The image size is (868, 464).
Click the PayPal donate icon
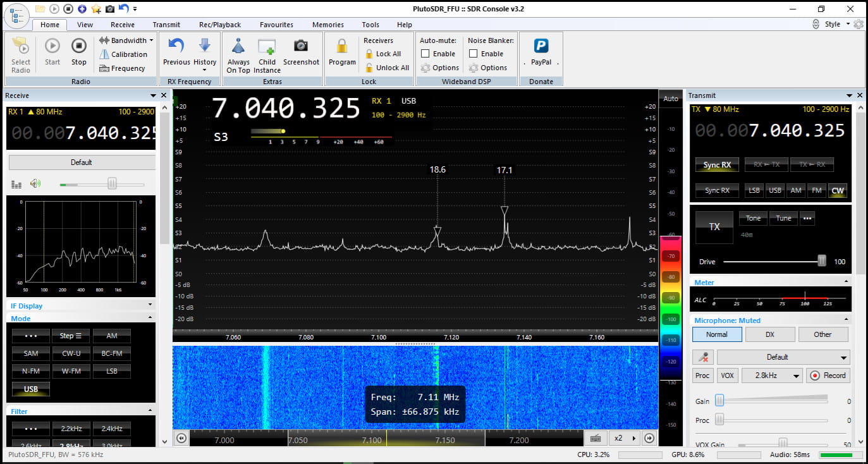coord(541,46)
